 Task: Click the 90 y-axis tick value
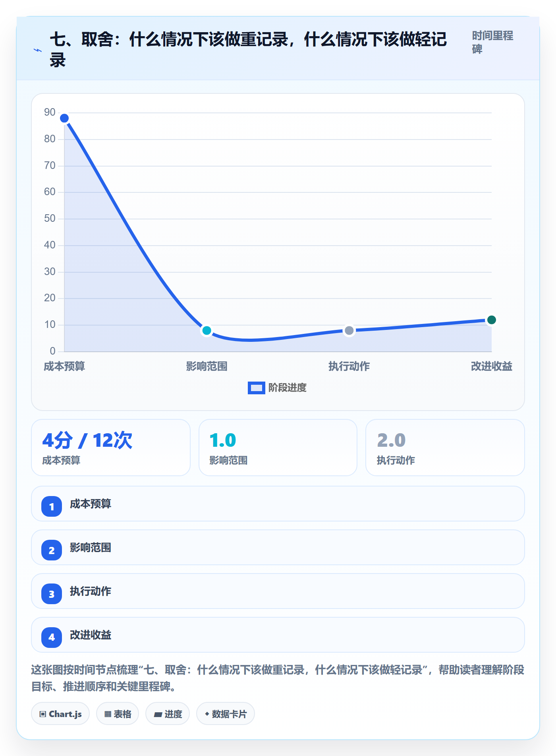pyautogui.click(x=50, y=112)
